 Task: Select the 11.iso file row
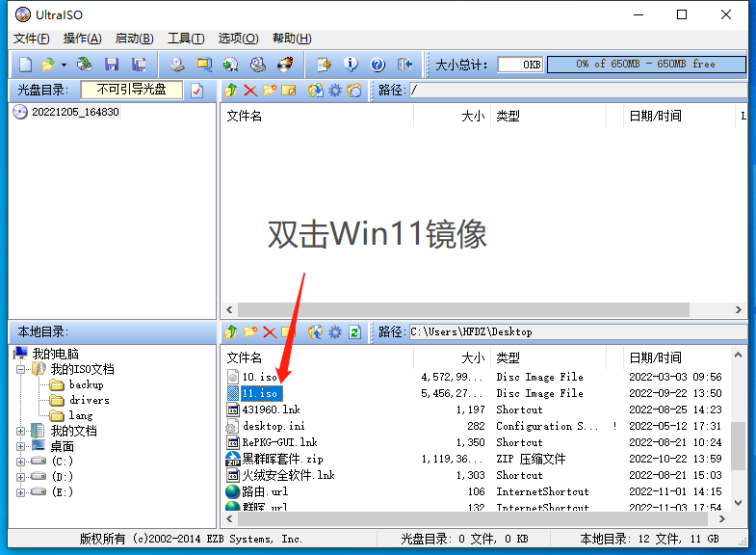click(475, 393)
